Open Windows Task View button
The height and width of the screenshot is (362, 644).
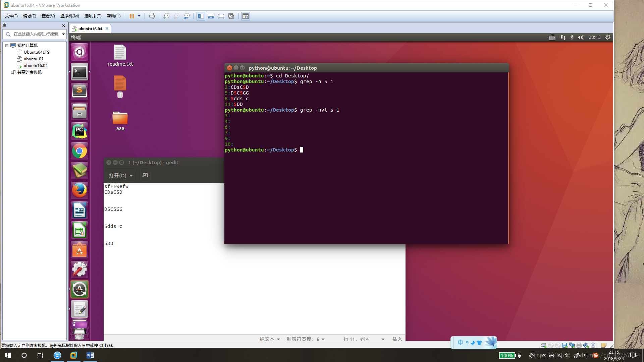tap(40, 355)
